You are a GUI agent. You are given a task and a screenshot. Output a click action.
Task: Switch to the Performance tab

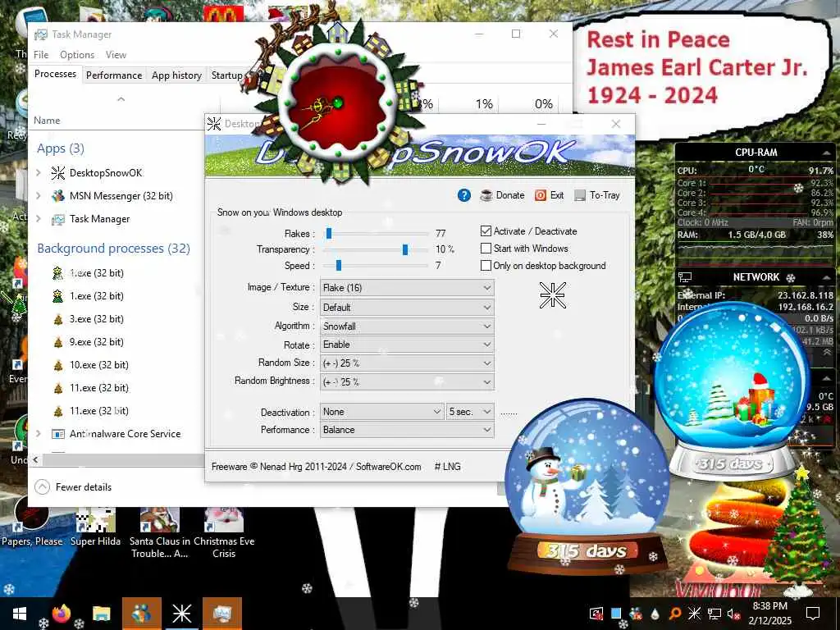[114, 75]
